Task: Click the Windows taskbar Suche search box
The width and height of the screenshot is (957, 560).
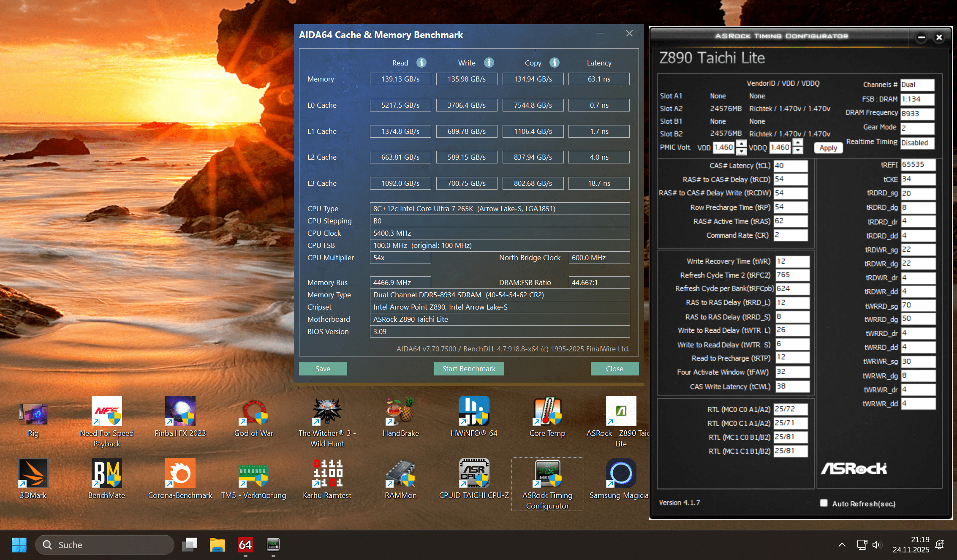Action: [x=105, y=545]
